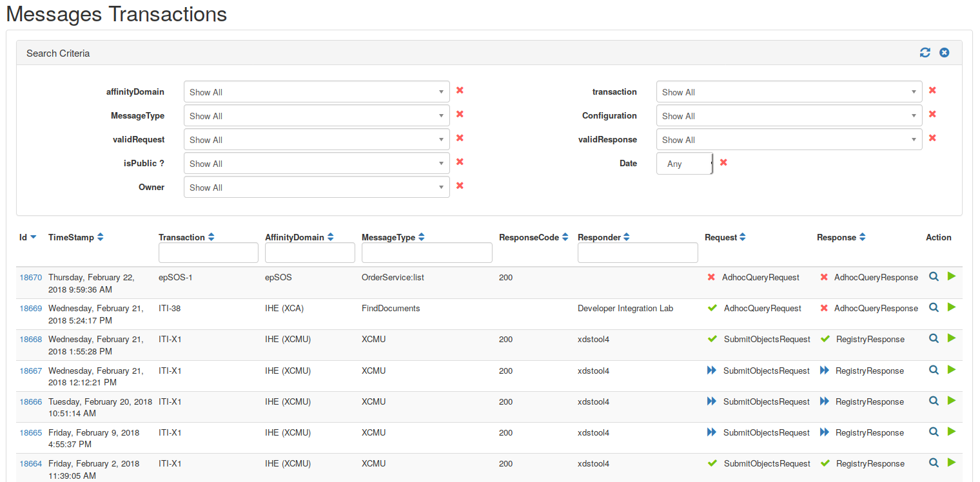Sort by ResponseCode column
Image resolution: width=980 pixels, height=482 pixels.
coord(565,238)
